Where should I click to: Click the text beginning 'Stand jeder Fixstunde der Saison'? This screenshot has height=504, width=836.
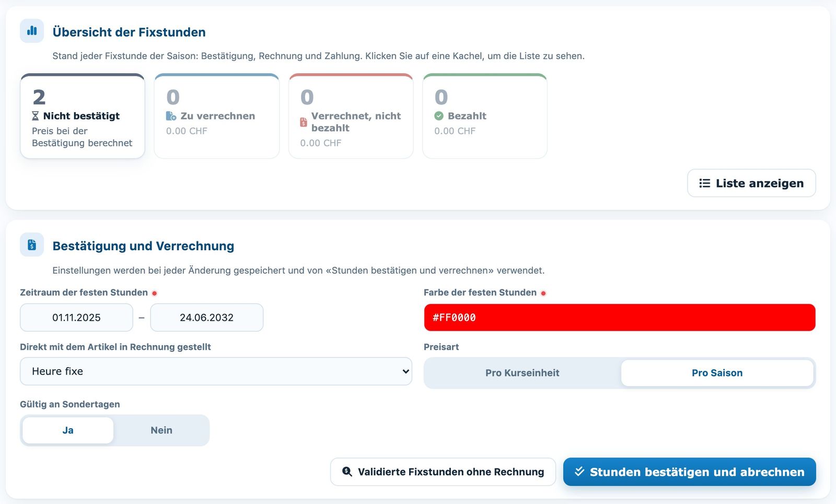point(318,56)
